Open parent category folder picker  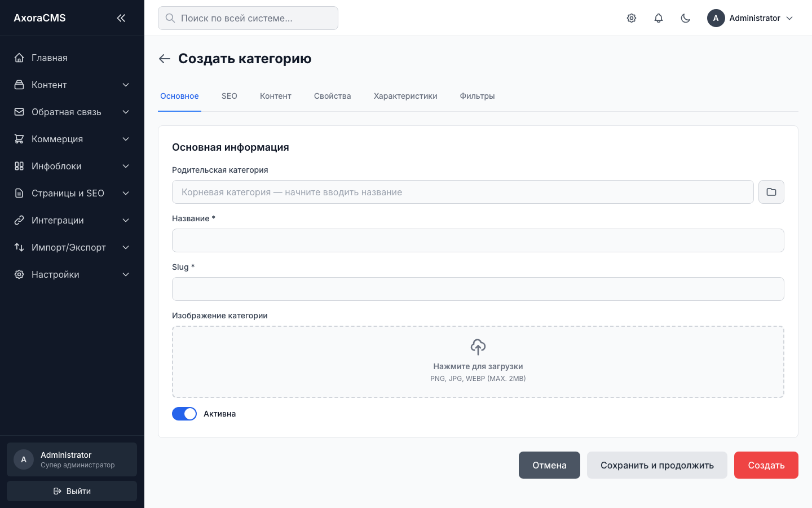point(771,192)
